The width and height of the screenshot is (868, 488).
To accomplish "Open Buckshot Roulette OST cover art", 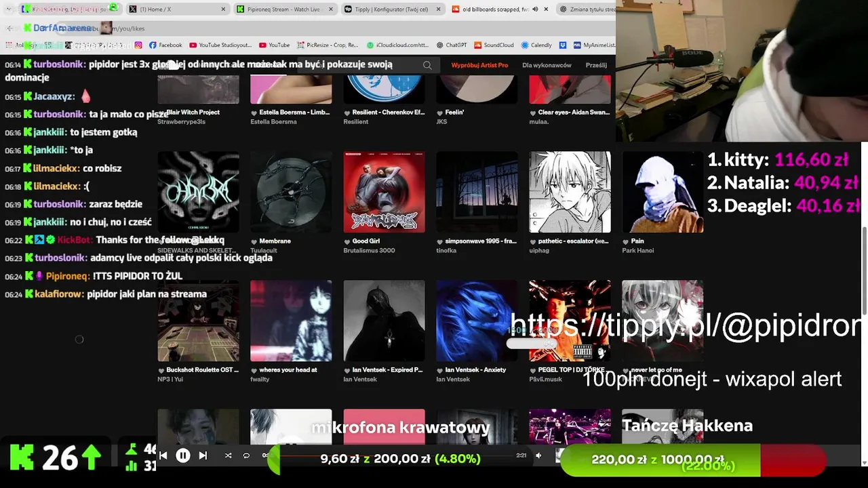I will tap(198, 321).
